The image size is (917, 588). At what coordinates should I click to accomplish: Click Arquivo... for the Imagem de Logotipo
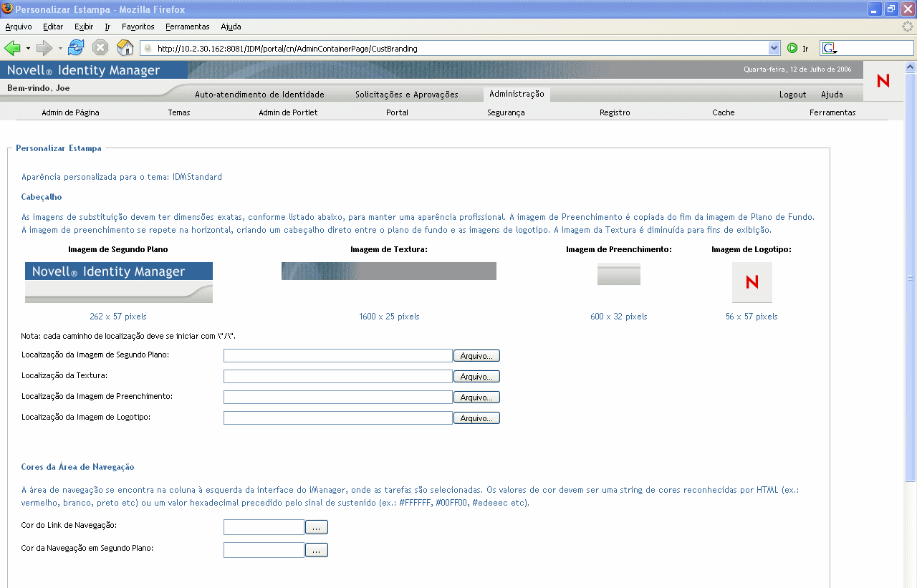pos(476,418)
